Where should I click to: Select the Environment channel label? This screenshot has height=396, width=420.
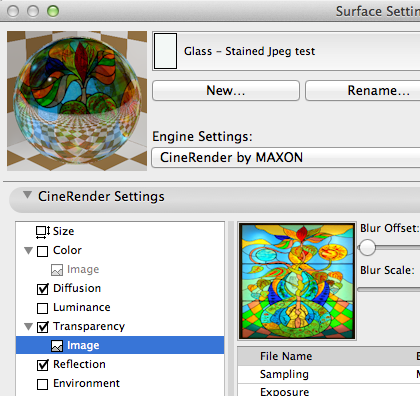point(86,383)
